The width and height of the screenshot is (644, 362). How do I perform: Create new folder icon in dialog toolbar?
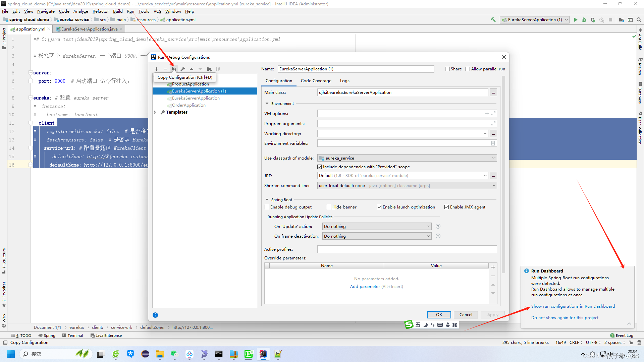click(x=209, y=69)
